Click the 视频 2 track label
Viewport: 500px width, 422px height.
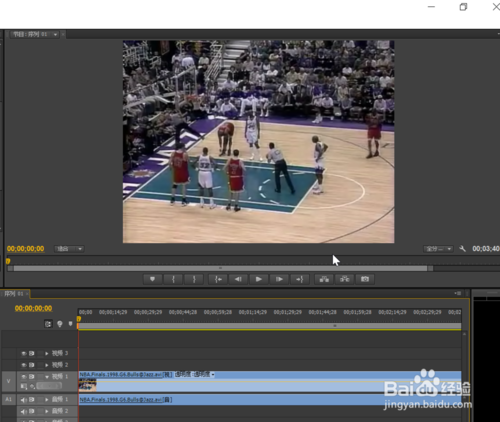point(60,365)
